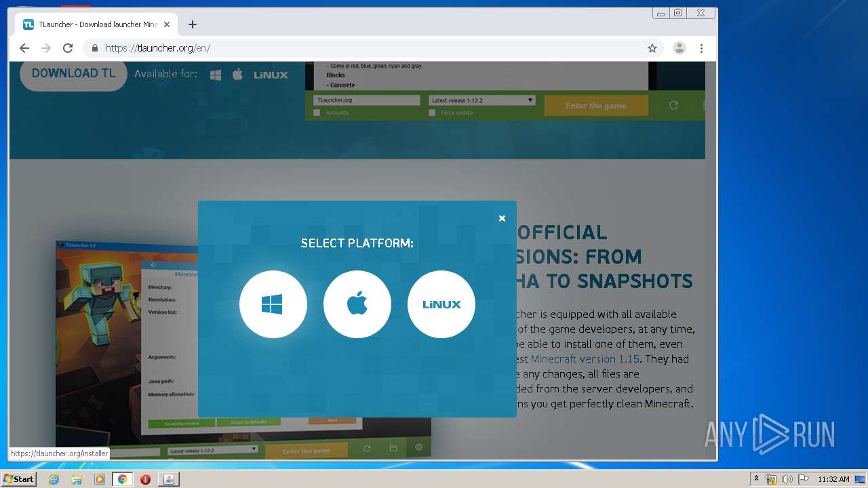Open the Latest release 1.12.2 dropdown
This screenshot has height=488, width=868.
[x=481, y=100]
